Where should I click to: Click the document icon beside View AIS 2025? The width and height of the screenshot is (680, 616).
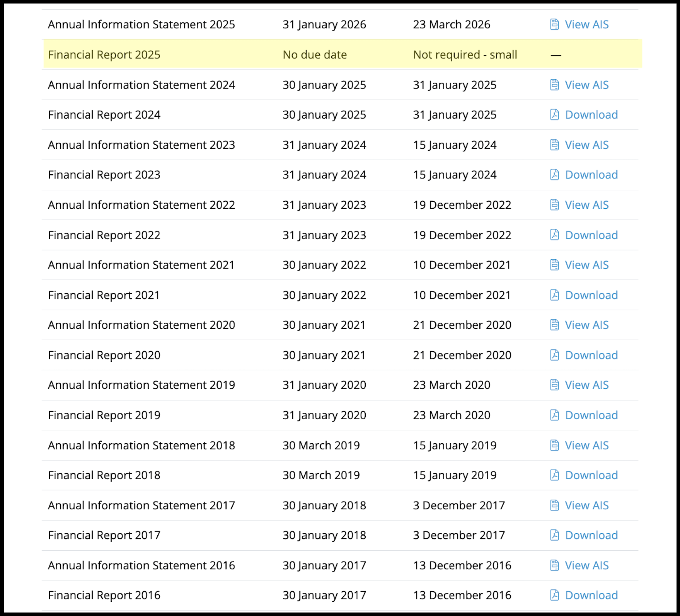coord(554,24)
